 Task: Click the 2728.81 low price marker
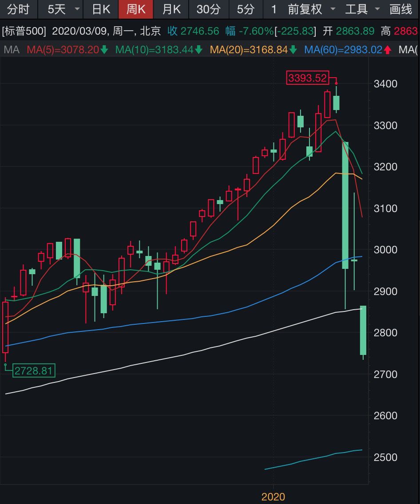pyautogui.click(x=33, y=371)
